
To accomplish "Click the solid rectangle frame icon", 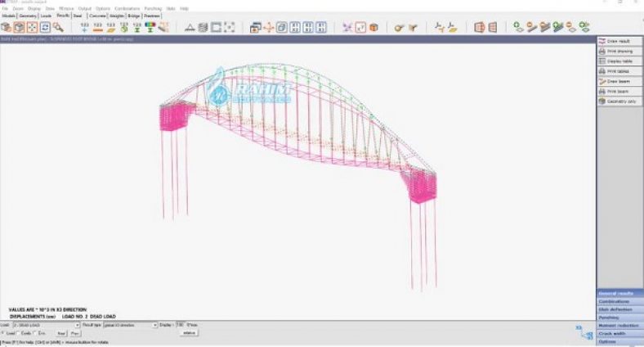I will point(216,28).
